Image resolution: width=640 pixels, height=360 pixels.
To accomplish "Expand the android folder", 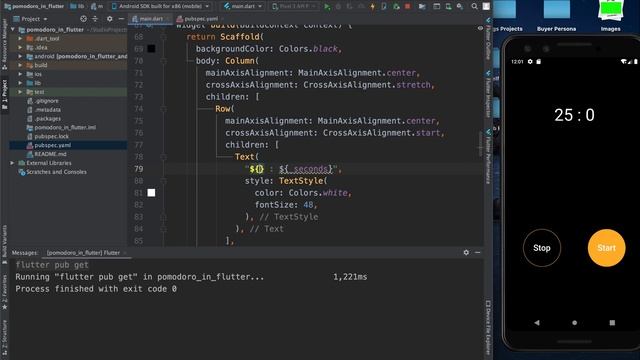I will pyautogui.click(x=20, y=56).
